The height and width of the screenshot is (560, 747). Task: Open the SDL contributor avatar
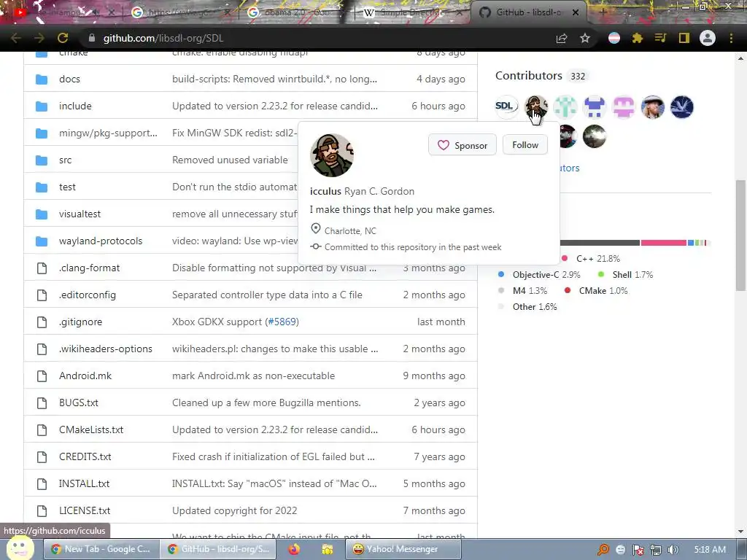[x=506, y=106]
